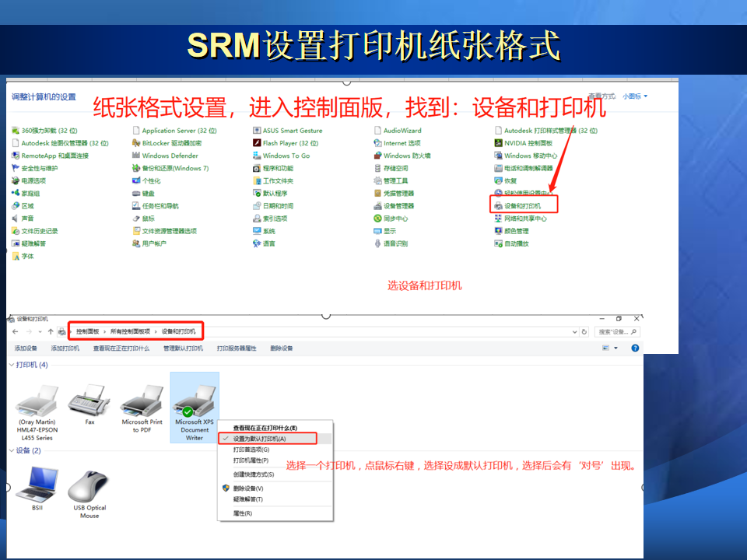The width and height of the screenshot is (747, 560).
Task: Open the 查看方式 小图标 dropdown
Action: pyautogui.click(x=635, y=96)
